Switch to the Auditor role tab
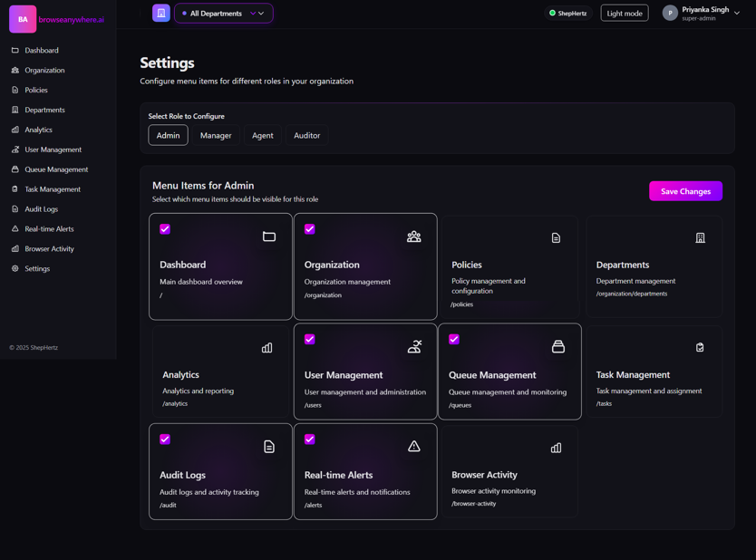The width and height of the screenshot is (756, 560). 306,135
